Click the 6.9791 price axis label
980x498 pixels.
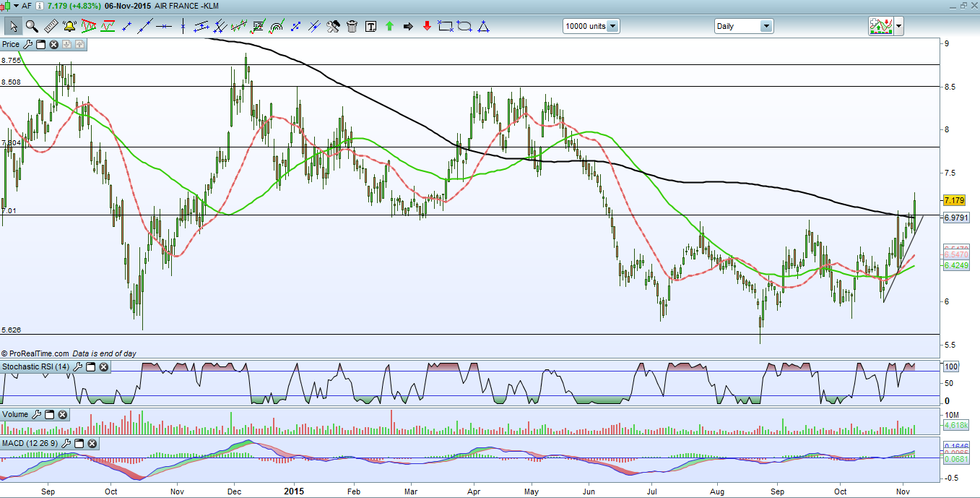pos(956,217)
